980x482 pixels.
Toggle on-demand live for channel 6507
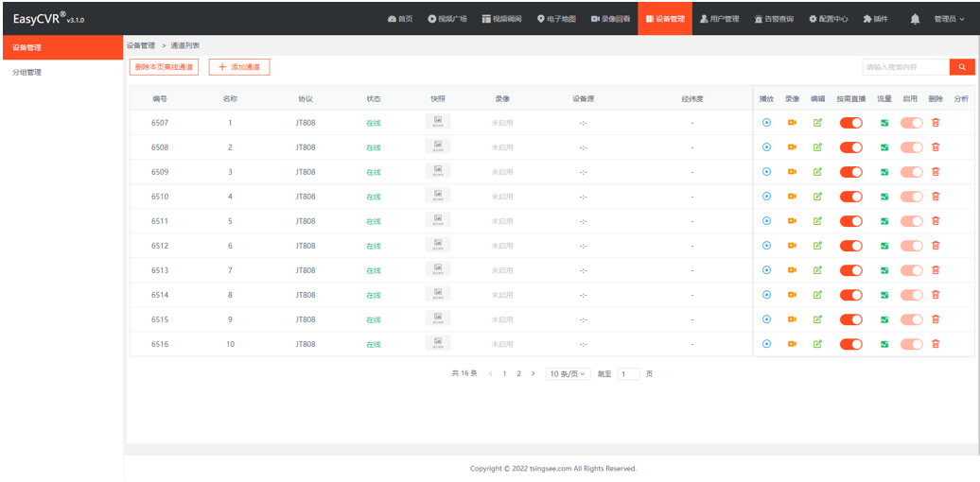pyautogui.click(x=851, y=123)
